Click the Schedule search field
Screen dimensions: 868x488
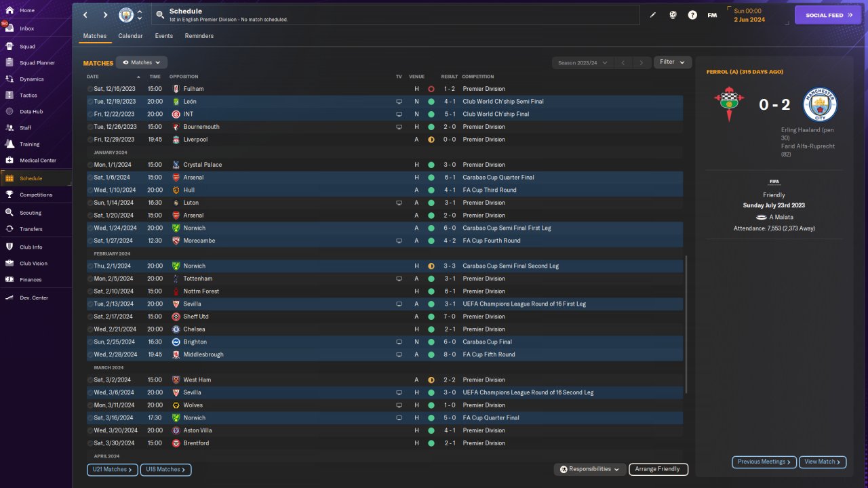pyautogui.click(x=395, y=15)
